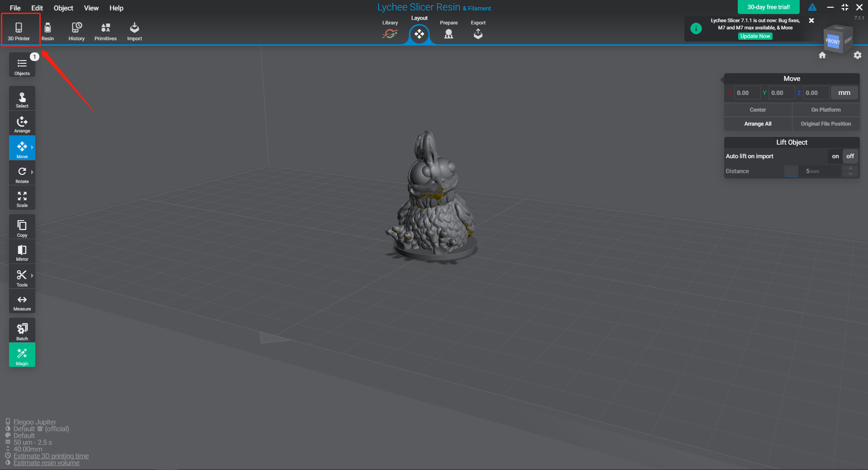Toggle the mm unit button
This screenshot has width=868, height=470.
pyautogui.click(x=844, y=93)
